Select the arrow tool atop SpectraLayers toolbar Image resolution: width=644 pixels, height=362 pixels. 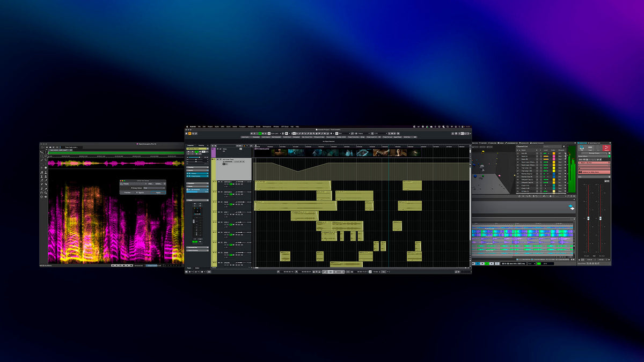[42, 152]
